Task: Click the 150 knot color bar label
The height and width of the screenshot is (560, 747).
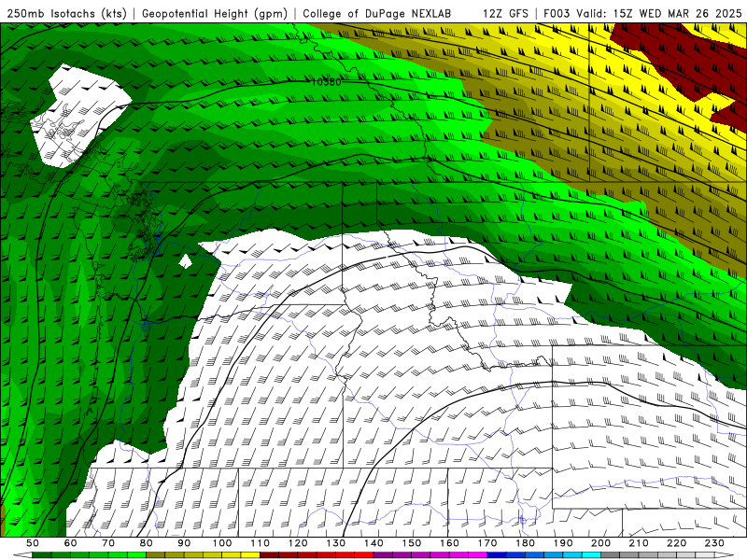Action: point(412,543)
